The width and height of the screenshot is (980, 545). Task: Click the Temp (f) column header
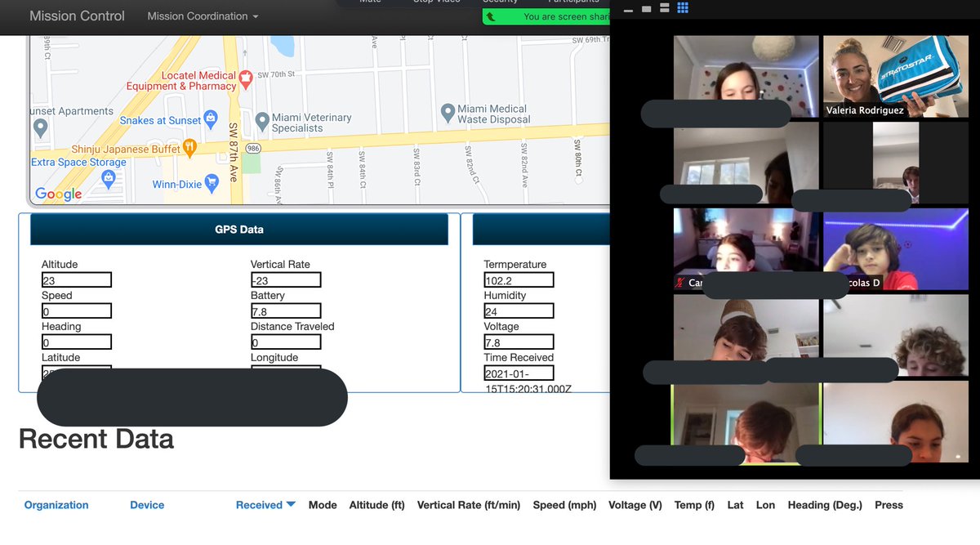tap(695, 505)
